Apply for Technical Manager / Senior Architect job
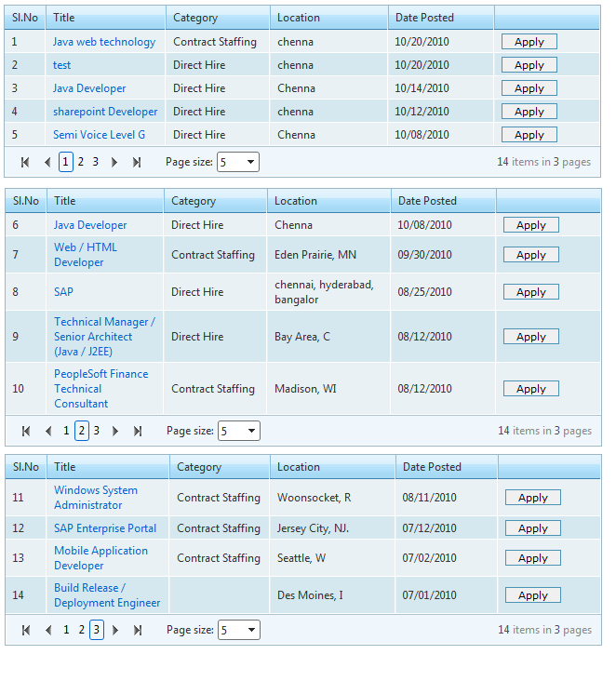Screen dimensions: 616x694 [531, 337]
